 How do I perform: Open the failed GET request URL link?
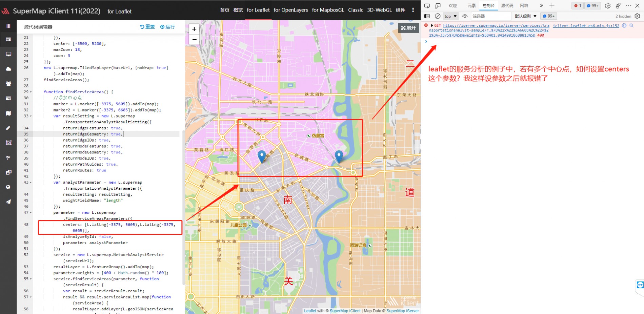tap(489, 30)
